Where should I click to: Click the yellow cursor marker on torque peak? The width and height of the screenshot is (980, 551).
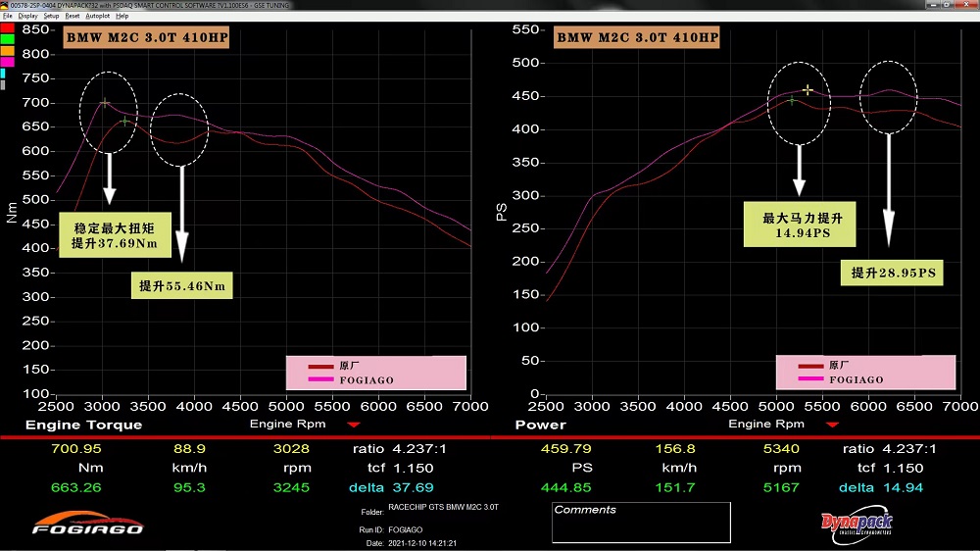pyautogui.click(x=105, y=102)
